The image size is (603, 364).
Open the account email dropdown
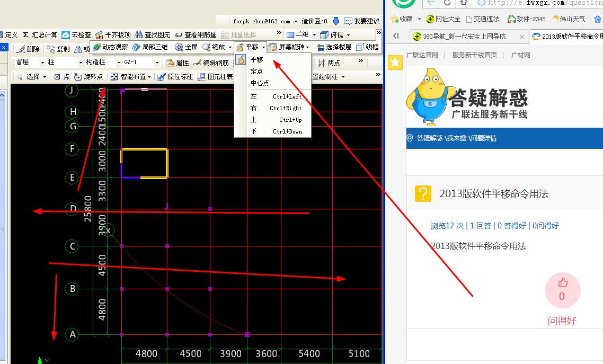pos(296,21)
